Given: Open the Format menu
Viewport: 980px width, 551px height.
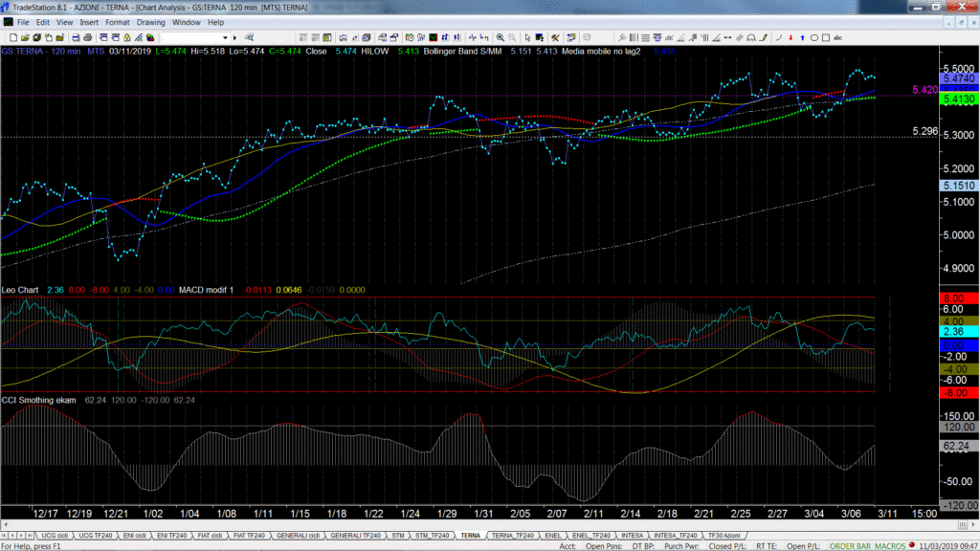Looking at the screenshot, I should pos(118,23).
